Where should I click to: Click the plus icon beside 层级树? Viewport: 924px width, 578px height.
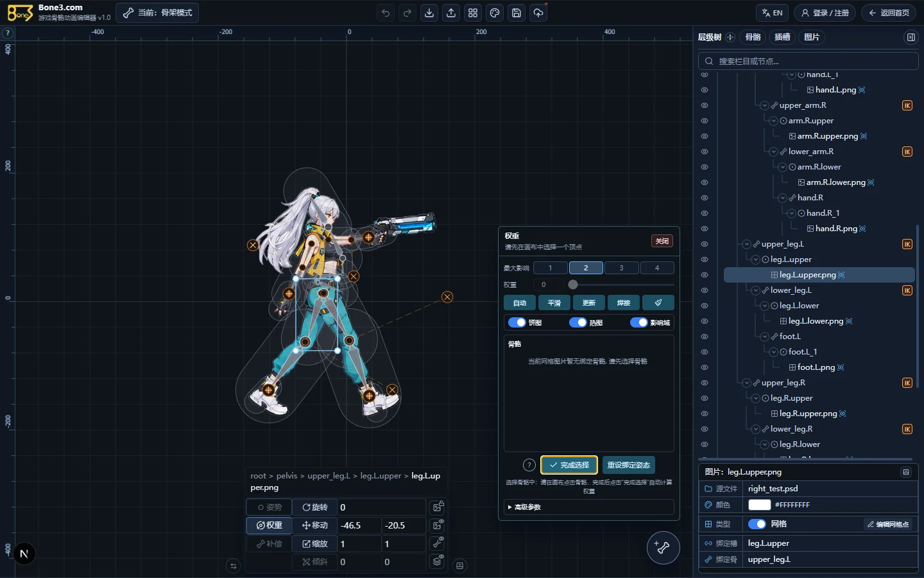coord(730,37)
